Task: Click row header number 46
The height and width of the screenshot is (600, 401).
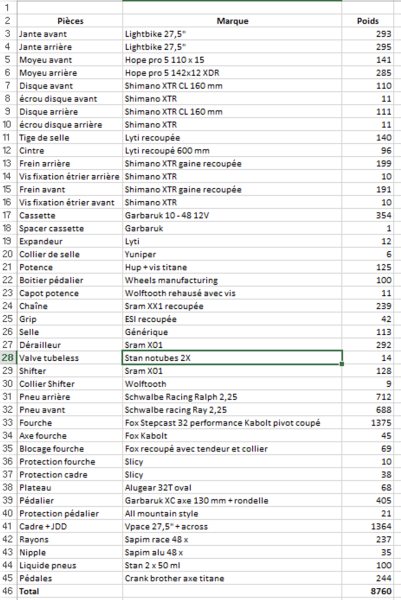Action: pyautogui.click(x=8, y=591)
